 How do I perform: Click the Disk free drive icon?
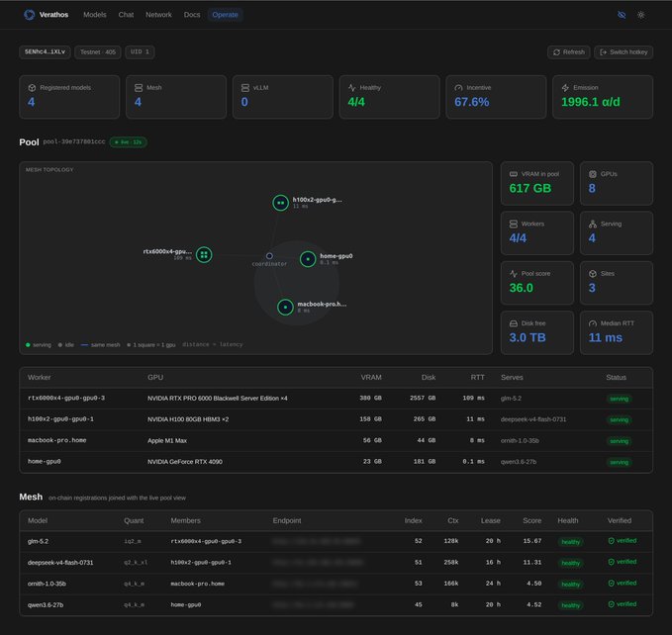(x=514, y=323)
